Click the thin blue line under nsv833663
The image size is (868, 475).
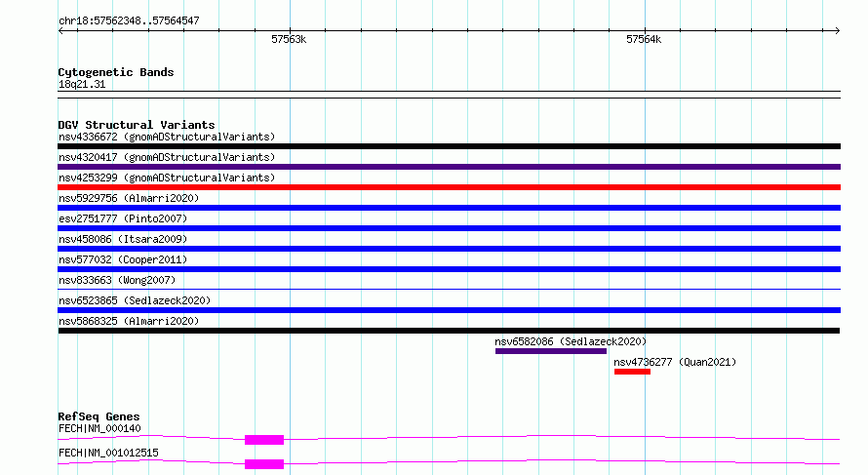point(449,289)
